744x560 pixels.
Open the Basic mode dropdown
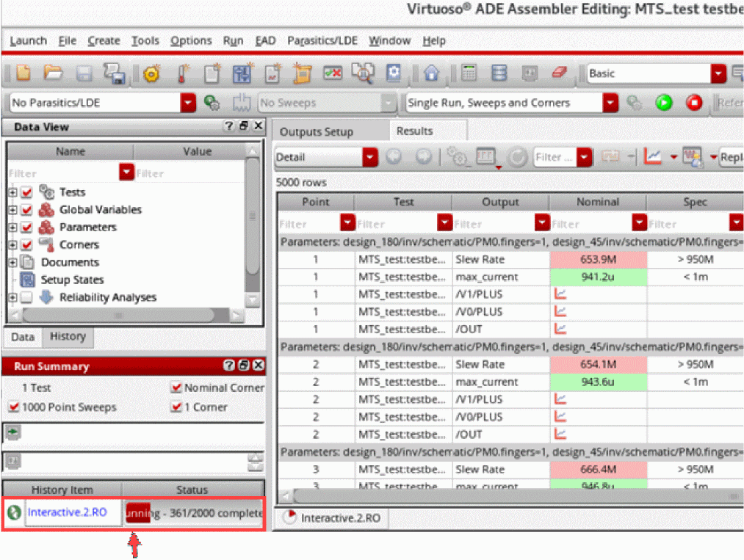[x=718, y=73]
